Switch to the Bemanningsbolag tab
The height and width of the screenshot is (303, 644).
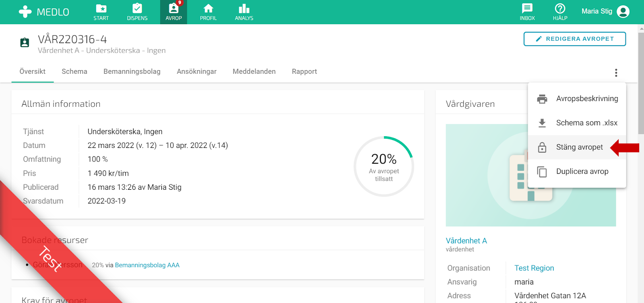(132, 71)
